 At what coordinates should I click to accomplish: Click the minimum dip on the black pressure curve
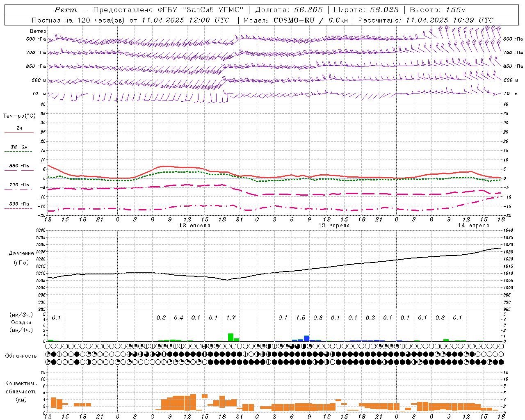(227, 280)
